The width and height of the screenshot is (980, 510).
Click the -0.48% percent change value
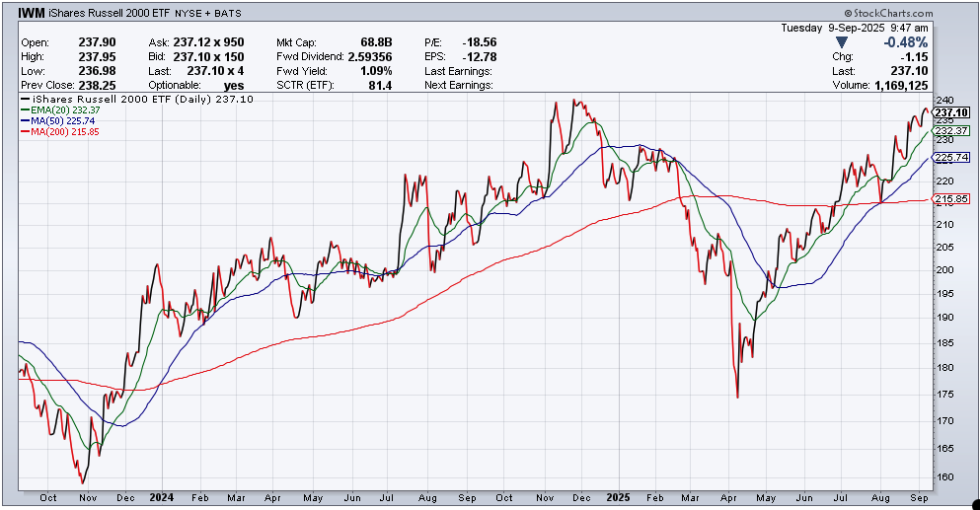(x=908, y=42)
